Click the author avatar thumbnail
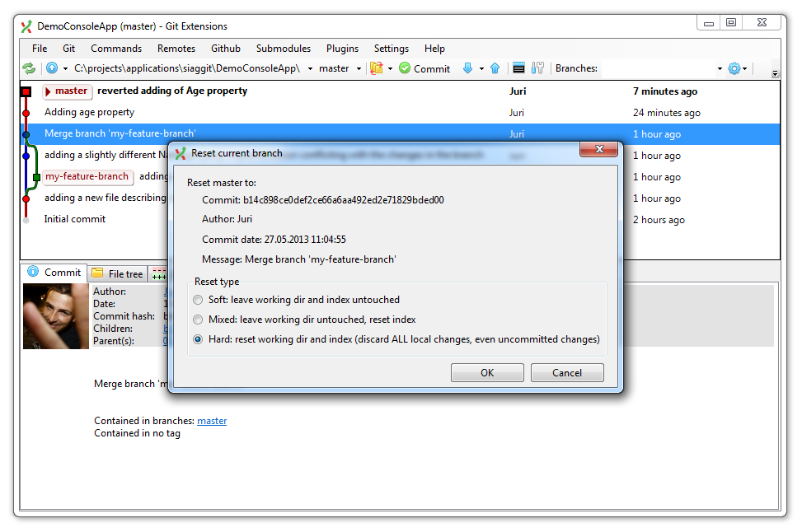The height and width of the screenshot is (532, 802). tap(56, 317)
